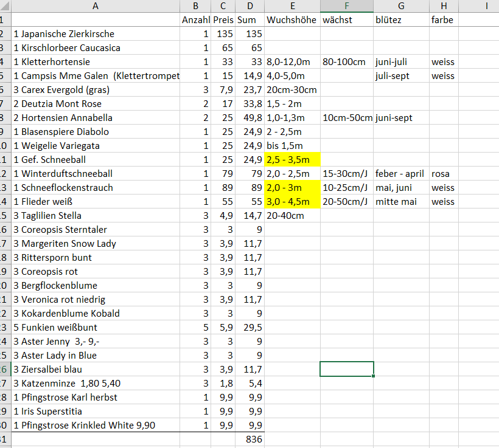Select the highlighted column F header
This screenshot has width=499, height=448.
coord(346,6)
